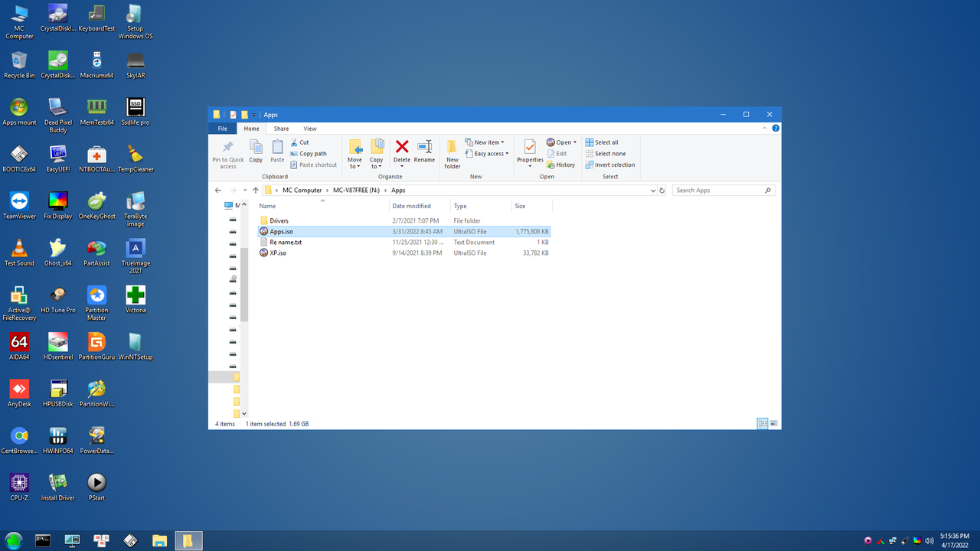Viewport: 980px width, 551px height.
Task: Click the Copy path button
Action: (309, 154)
